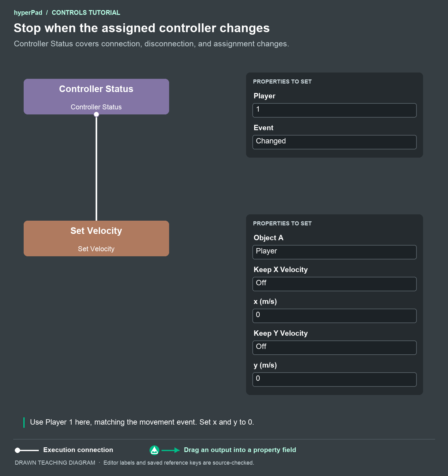Click the Player number input field
448x476 pixels.
click(334, 110)
